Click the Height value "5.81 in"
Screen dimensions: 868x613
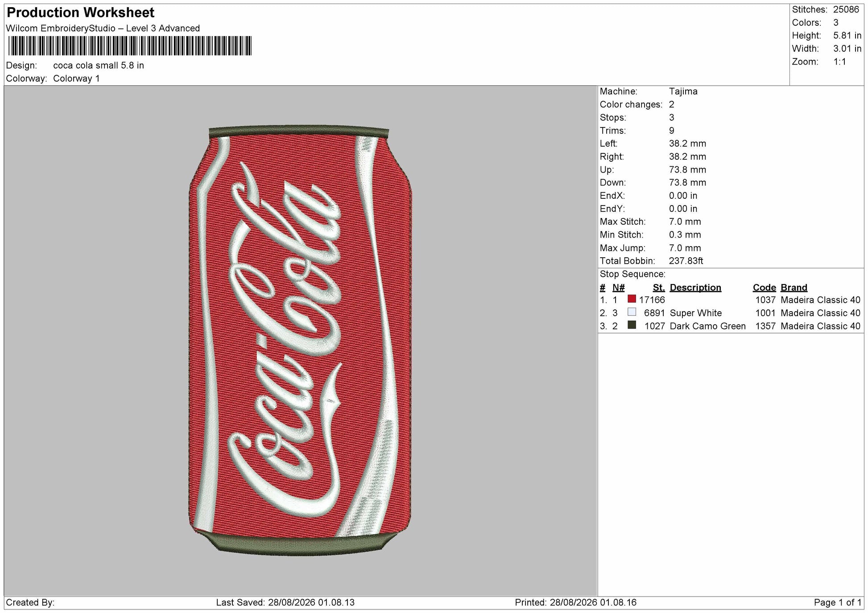click(x=847, y=36)
